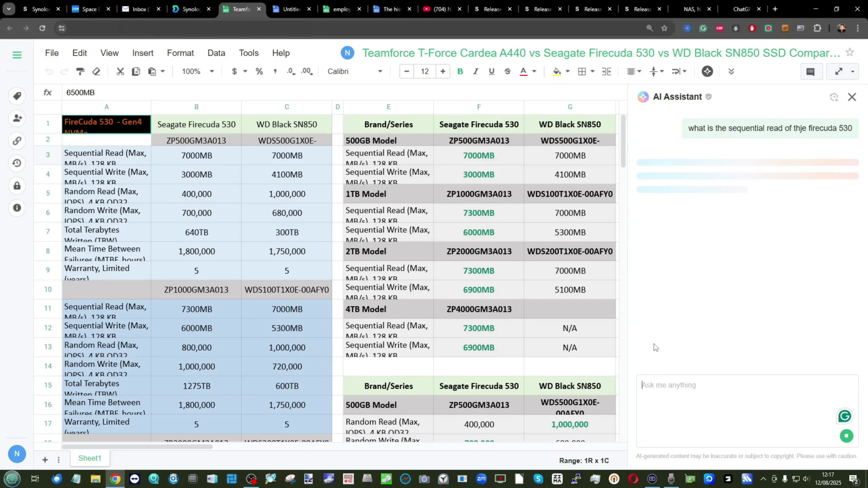The image size is (868, 488).
Task: Open the comments panel icon
Action: click(x=811, y=72)
